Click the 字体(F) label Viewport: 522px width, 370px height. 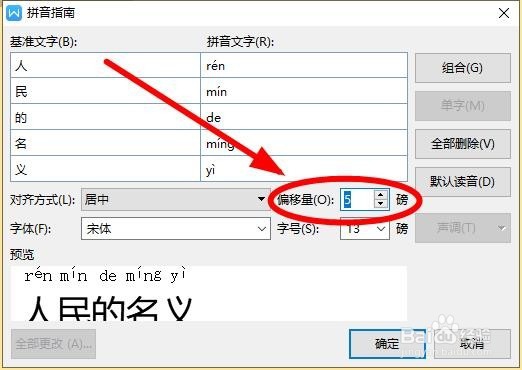(31, 229)
